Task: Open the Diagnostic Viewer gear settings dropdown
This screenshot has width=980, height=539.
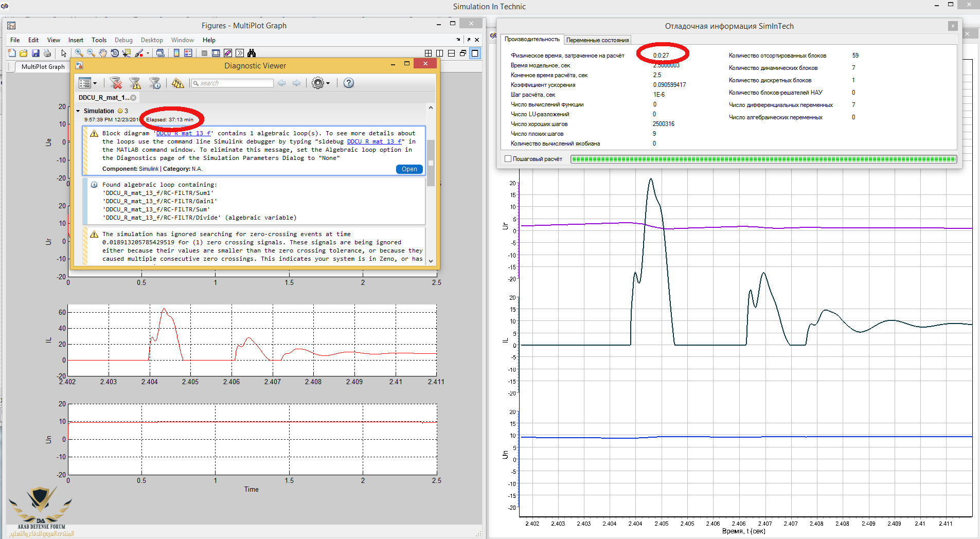Action: [320, 83]
